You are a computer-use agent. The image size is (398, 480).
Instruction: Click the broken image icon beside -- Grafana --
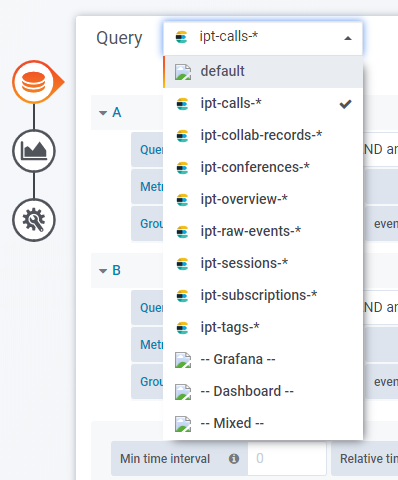tap(183, 360)
